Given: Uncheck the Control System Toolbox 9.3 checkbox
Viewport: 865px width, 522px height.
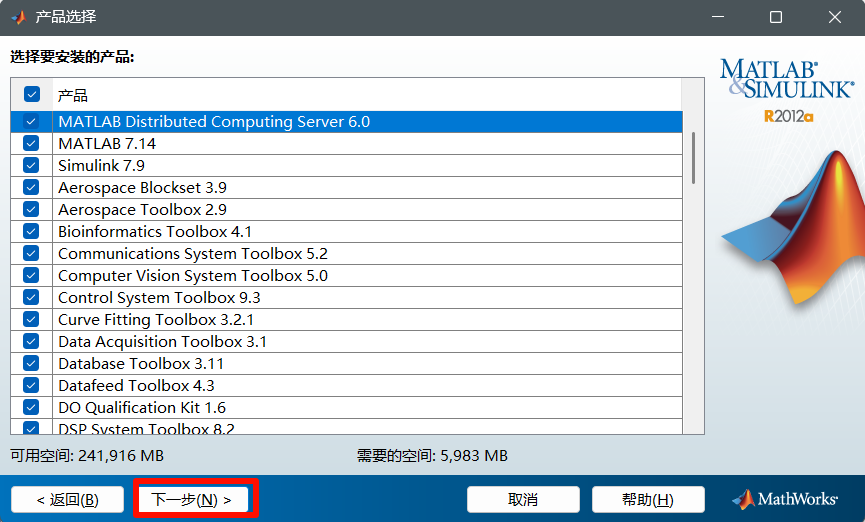Looking at the screenshot, I should (31, 297).
